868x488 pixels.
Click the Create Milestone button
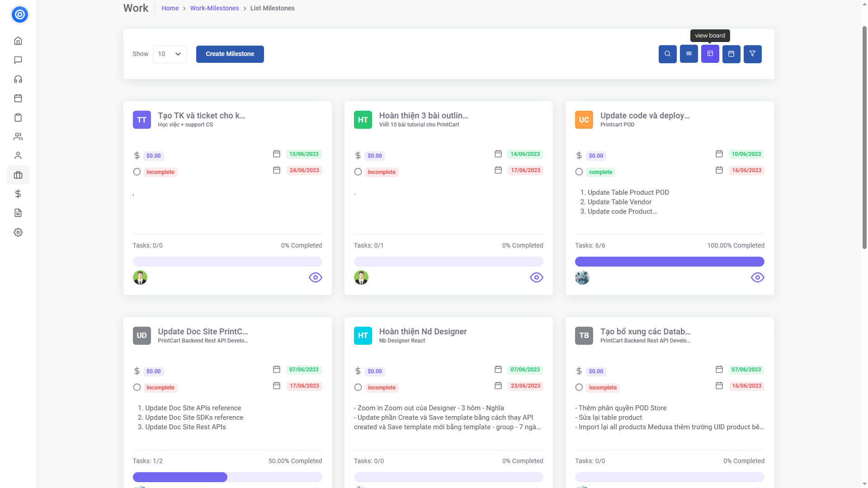pyautogui.click(x=230, y=54)
